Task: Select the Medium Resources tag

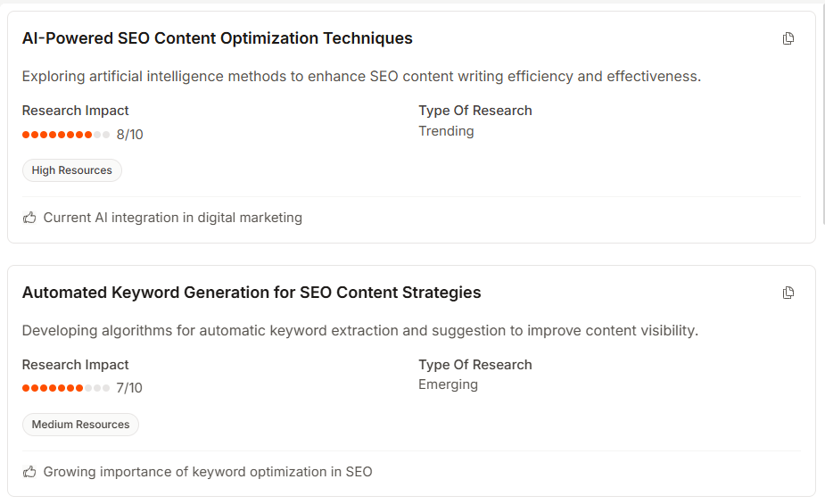Action: coord(80,425)
